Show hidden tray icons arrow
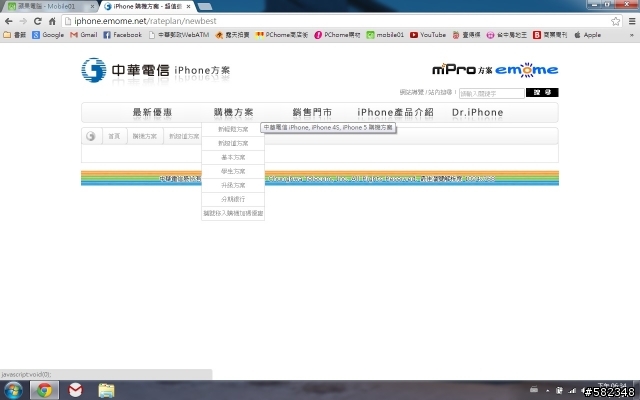 point(547,391)
